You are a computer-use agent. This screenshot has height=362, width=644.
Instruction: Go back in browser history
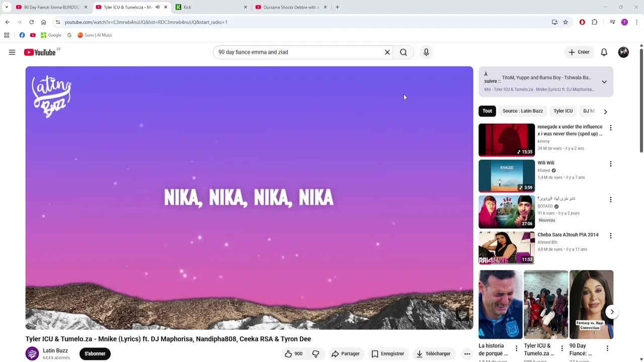(x=8, y=22)
